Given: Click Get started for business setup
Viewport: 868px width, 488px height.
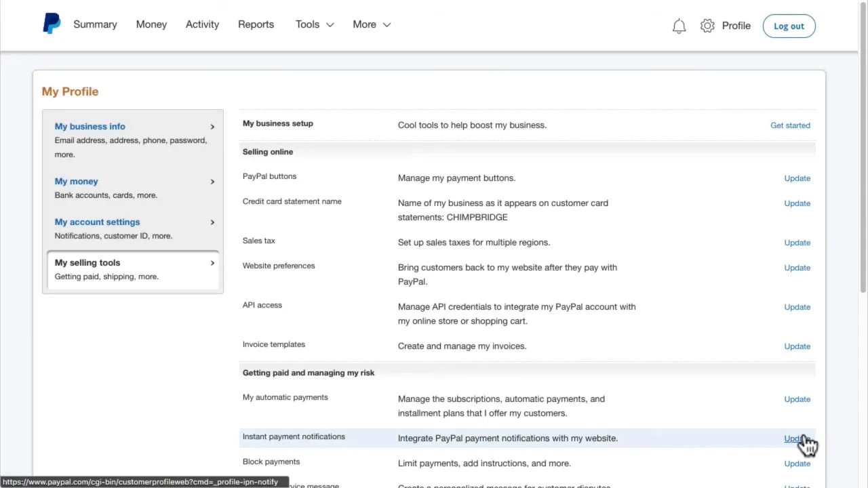Looking at the screenshot, I should click(790, 125).
